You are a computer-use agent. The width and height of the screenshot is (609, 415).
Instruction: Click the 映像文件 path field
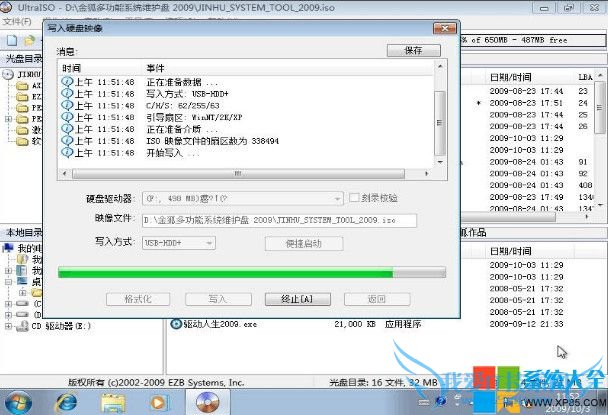point(279,220)
